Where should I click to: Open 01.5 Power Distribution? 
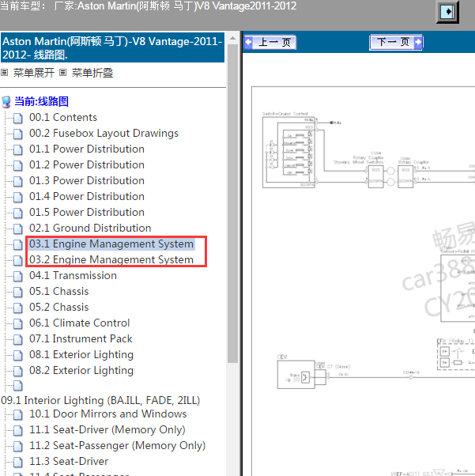tap(87, 212)
